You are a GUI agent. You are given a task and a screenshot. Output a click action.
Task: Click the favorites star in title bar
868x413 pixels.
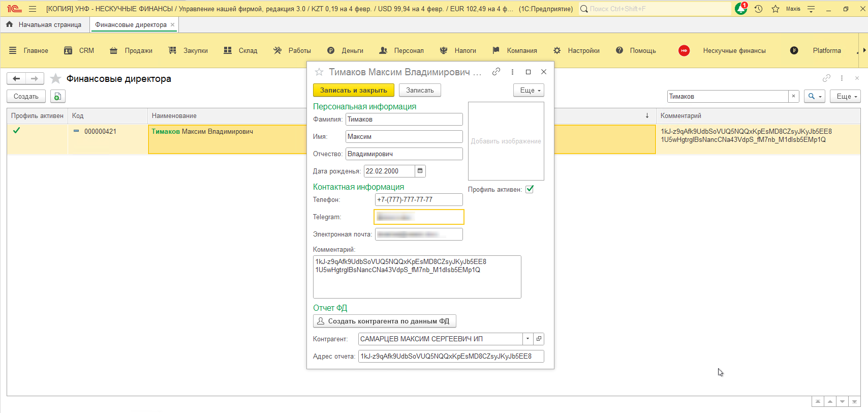click(x=775, y=9)
